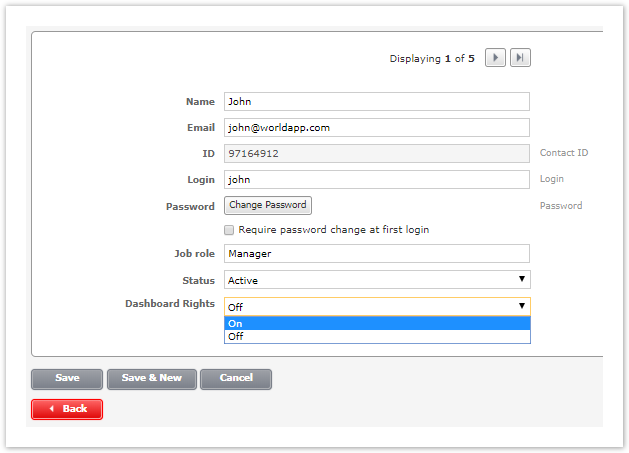Choose Off in the Dashboard Rights list

376,337
